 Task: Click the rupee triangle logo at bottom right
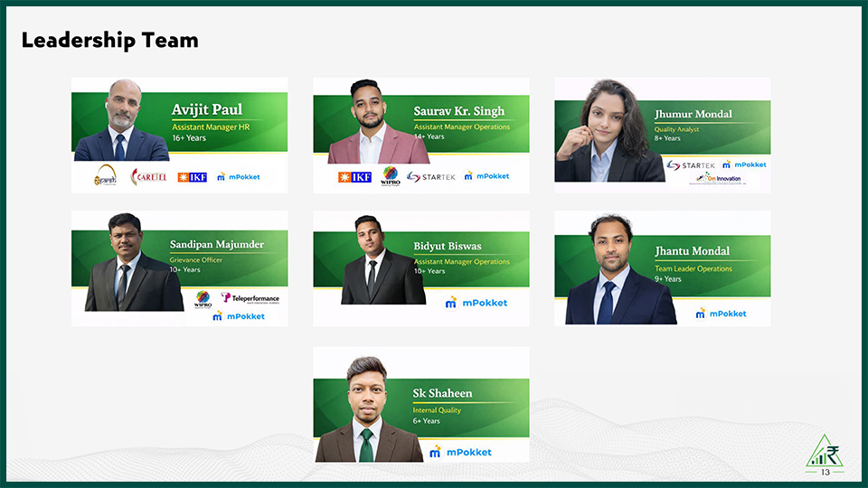click(825, 450)
